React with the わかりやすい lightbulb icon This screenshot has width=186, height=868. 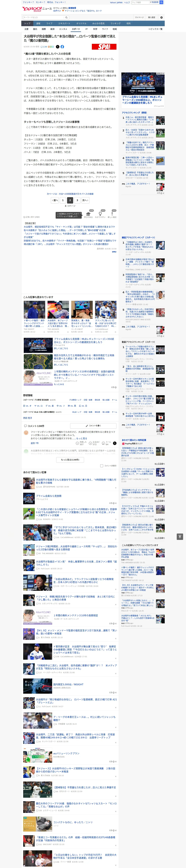click(x=100, y=214)
